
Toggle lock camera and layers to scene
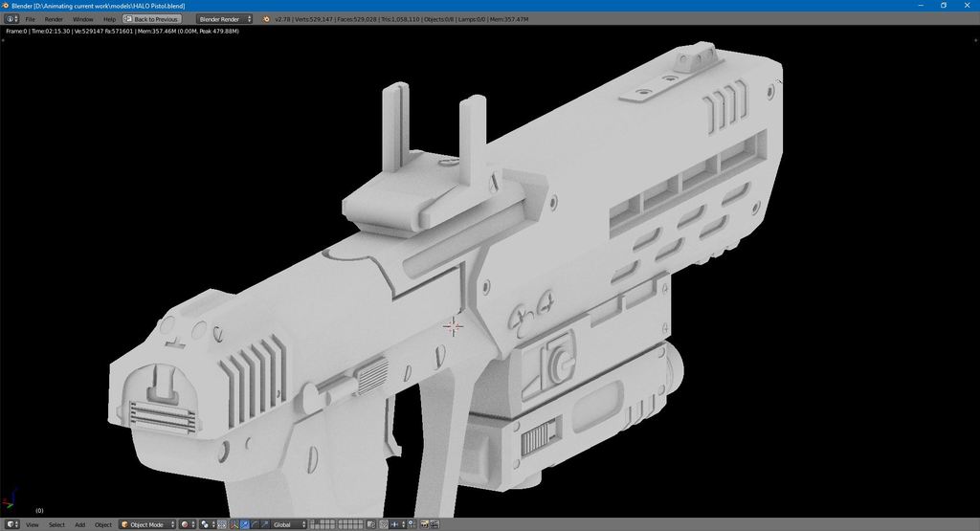(x=371, y=524)
